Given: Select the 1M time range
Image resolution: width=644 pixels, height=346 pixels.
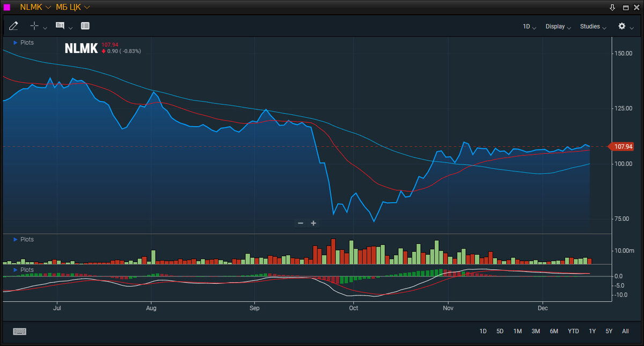Looking at the screenshot, I should (517, 331).
